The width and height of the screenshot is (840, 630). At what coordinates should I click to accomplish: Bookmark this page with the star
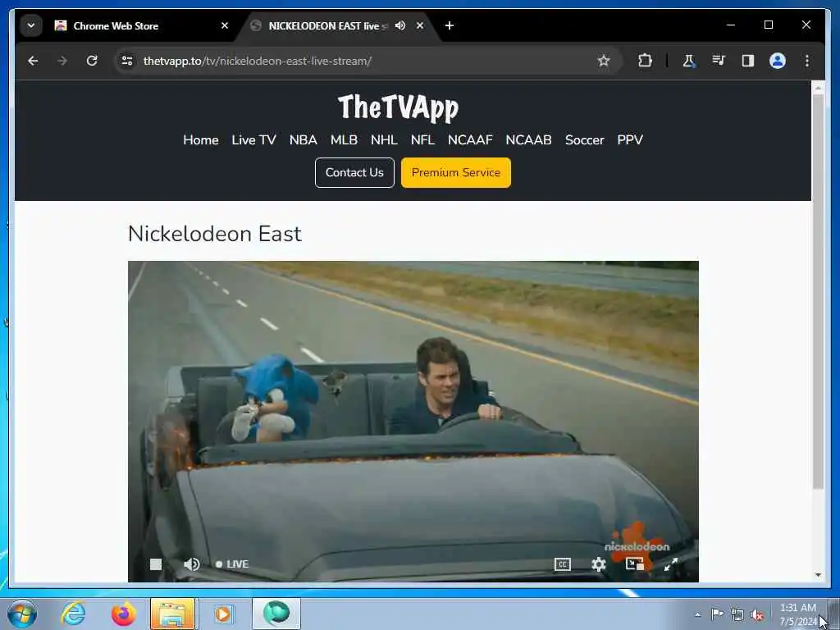(x=604, y=61)
